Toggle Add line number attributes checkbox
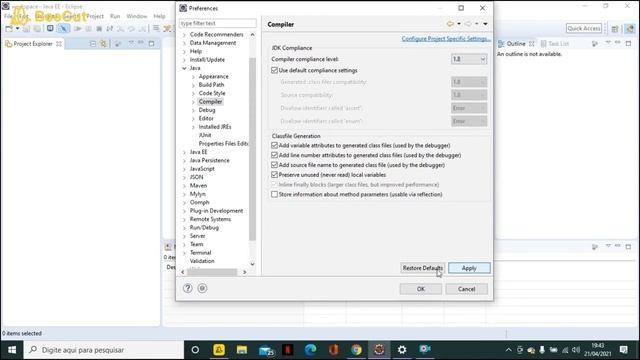 coord(274,155)
